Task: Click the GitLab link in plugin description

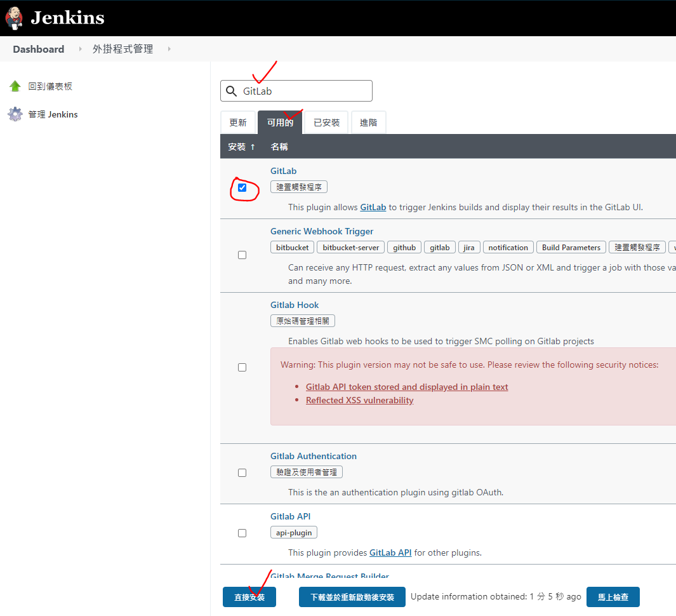Action: pyautogui.click(x=373, y=207)
